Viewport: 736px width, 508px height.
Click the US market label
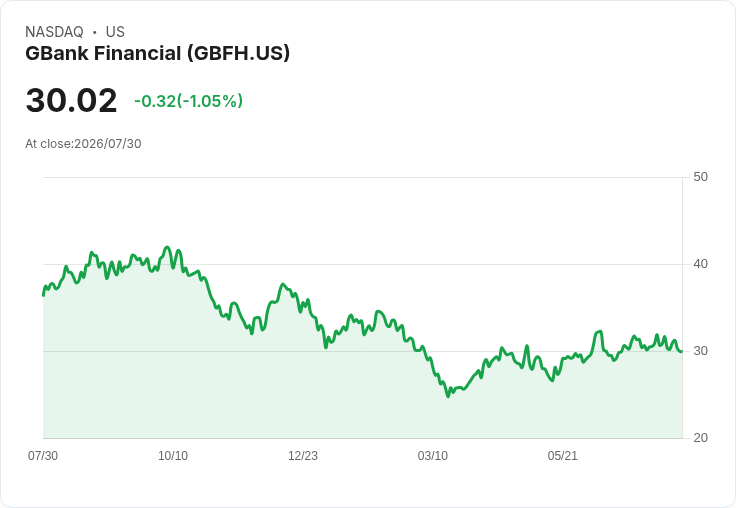pos(115,32)
